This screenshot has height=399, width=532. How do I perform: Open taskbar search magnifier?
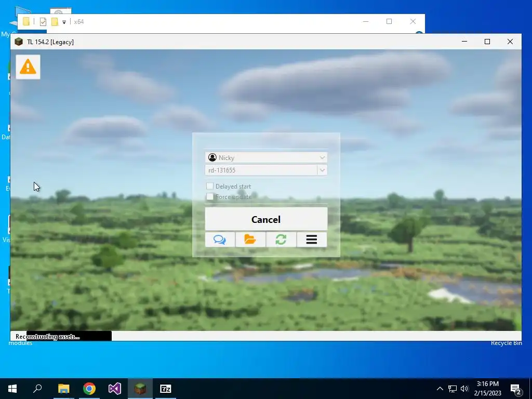tap(37, 389)
